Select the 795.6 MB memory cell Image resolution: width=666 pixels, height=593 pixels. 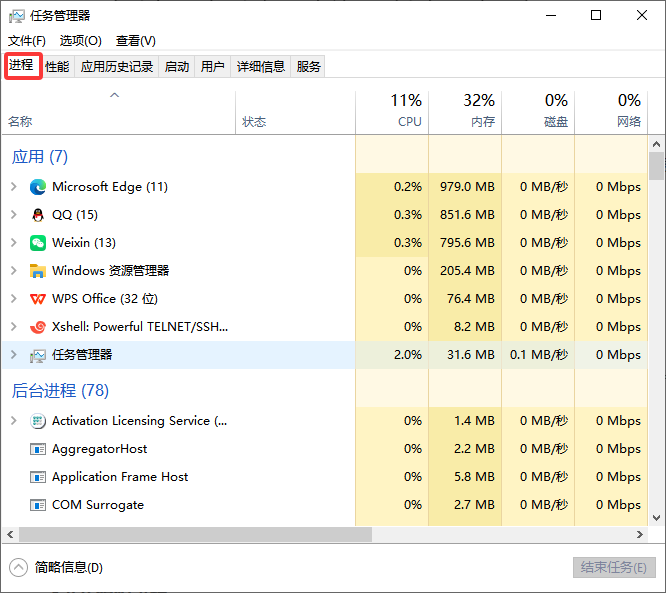click(465, 243)
